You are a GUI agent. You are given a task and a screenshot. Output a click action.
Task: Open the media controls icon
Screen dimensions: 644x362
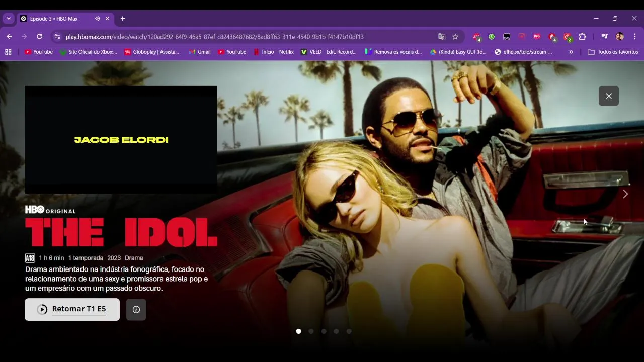(x=605, y=37)
